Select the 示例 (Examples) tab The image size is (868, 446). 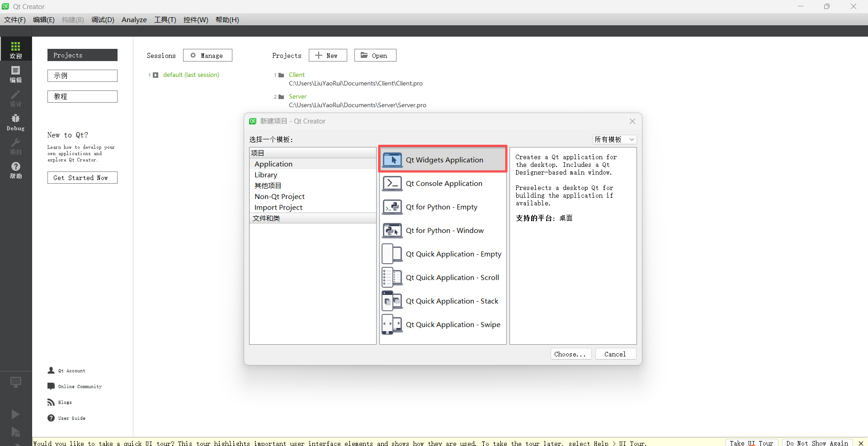(82, 76)
